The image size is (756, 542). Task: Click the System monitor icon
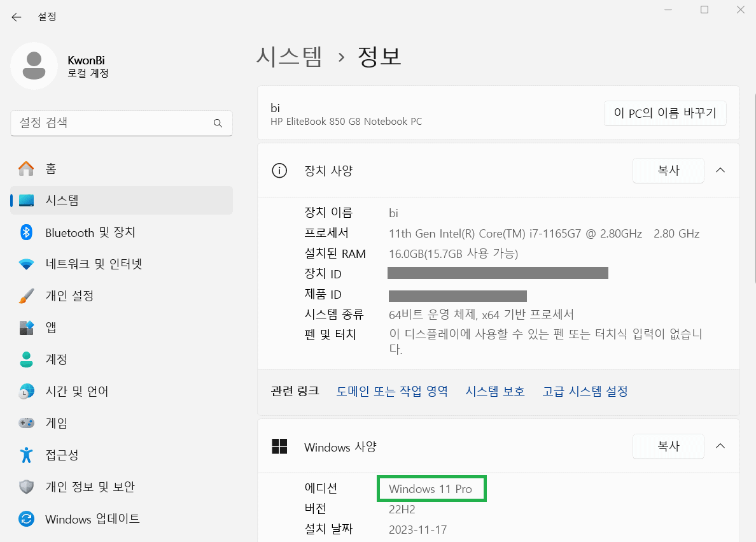[x=26, y=200]
